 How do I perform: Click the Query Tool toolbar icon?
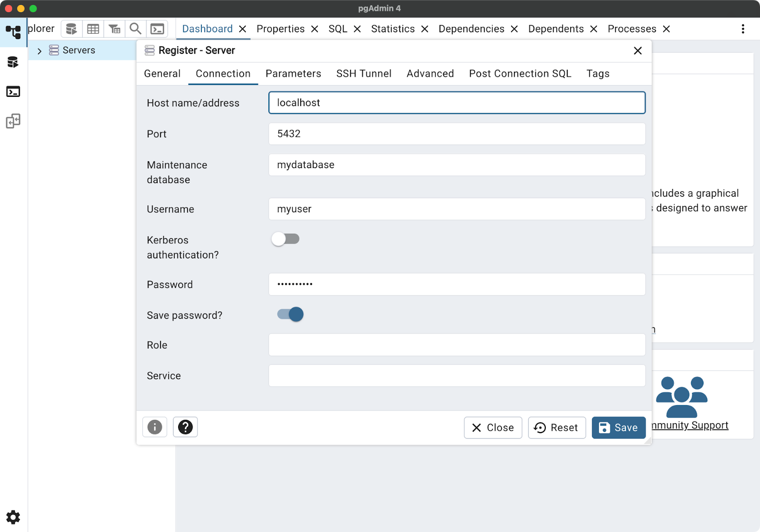pos(71,29)
